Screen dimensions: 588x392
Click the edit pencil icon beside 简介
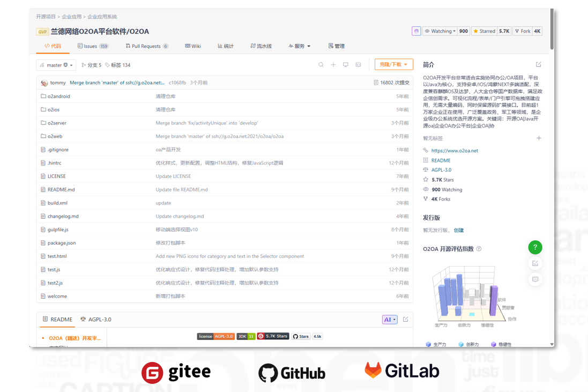(x=539, y=64)
